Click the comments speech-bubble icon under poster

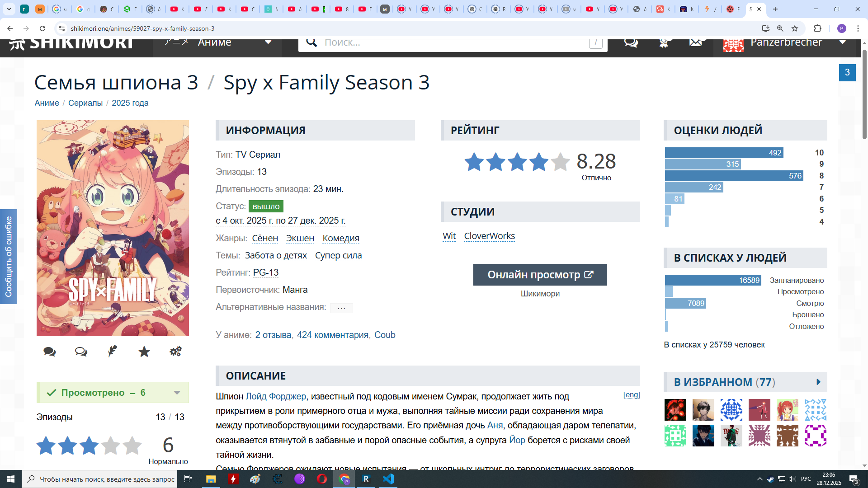(x=50, y=352)
